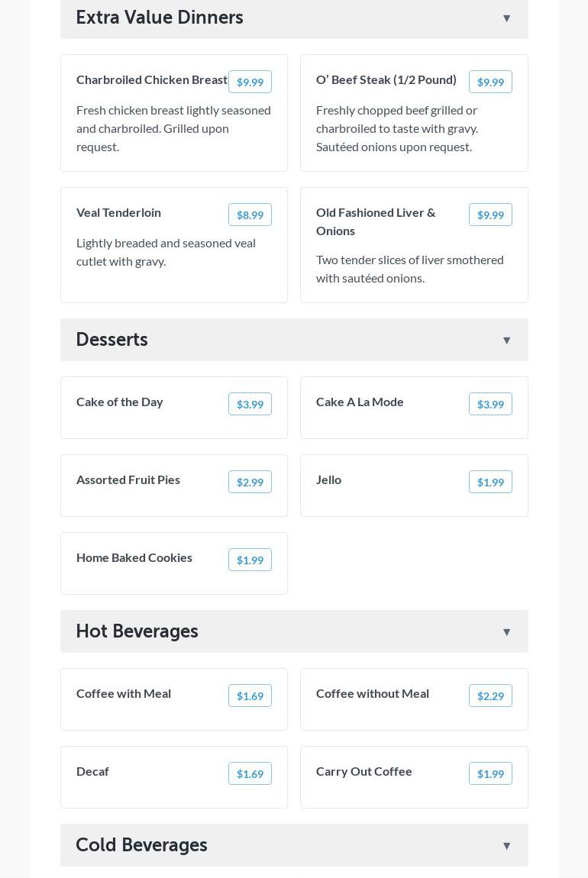The height and width of the screenshot is (878, 588).
Task: Click the Home Baked Cookies $1.99 price
Action: tap(250, 560)
